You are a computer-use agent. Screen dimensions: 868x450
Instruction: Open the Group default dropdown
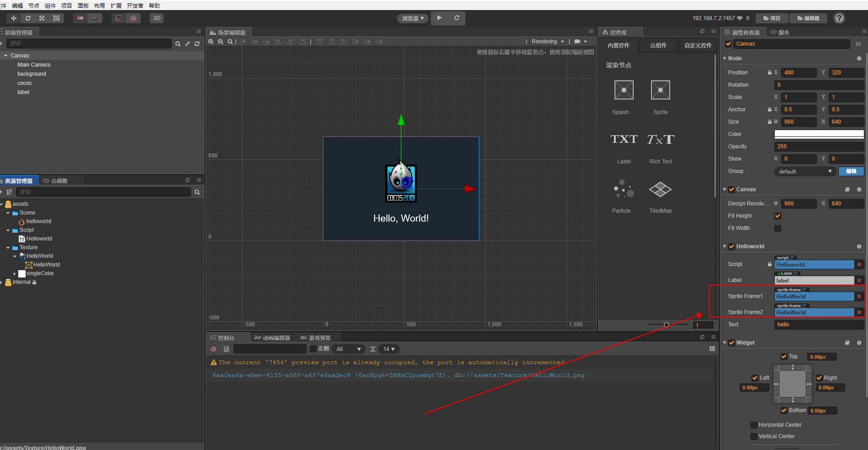(805, 172)
